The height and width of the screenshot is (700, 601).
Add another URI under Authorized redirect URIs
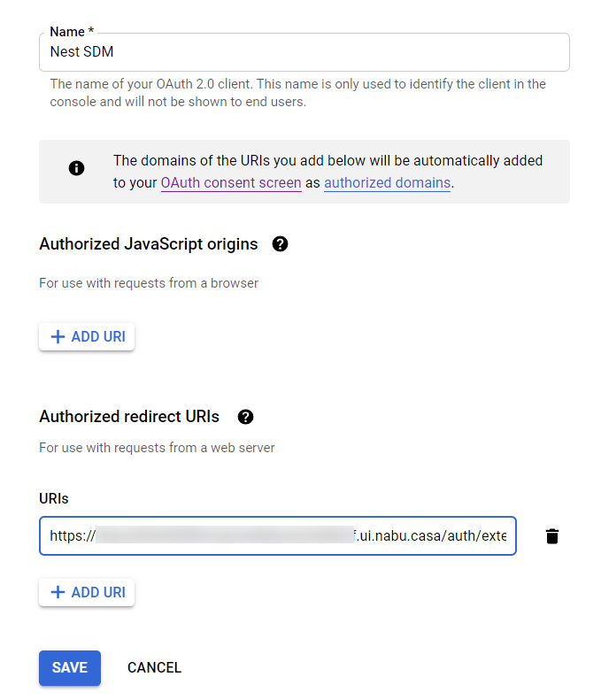tap(87, 592)
